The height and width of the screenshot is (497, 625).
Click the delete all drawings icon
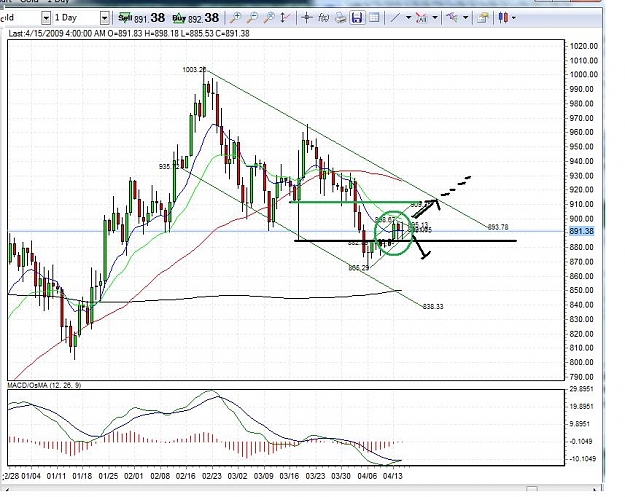click(x=421, y=18)
